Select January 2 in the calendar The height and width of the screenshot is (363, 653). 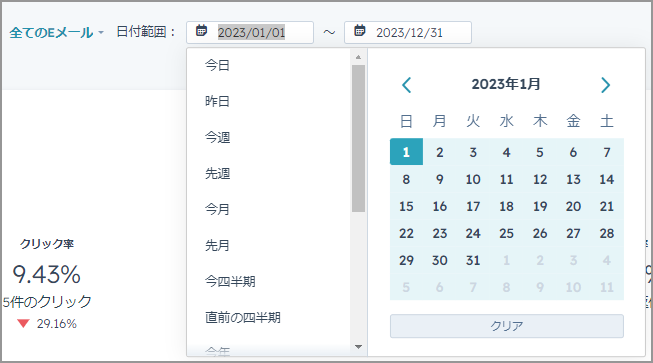440,152
